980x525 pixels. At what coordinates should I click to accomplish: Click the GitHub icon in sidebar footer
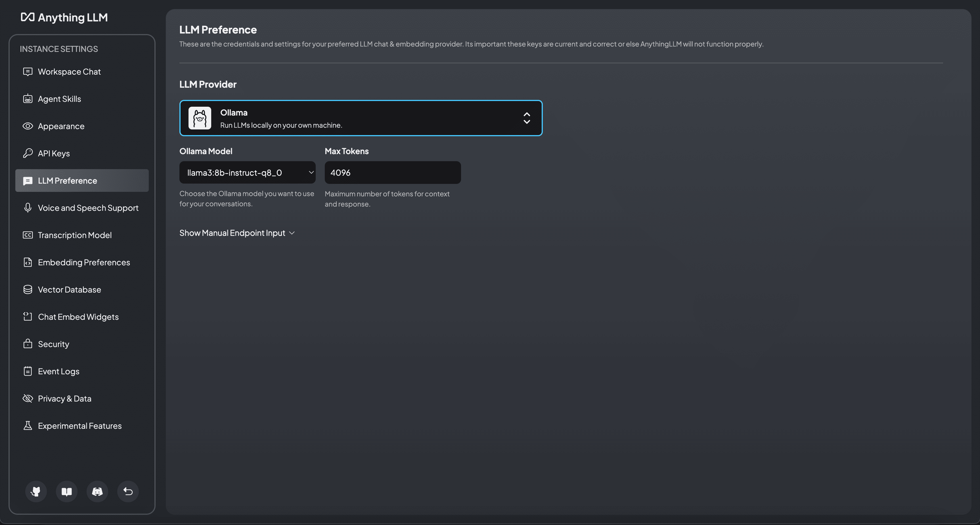click(36, 491)
